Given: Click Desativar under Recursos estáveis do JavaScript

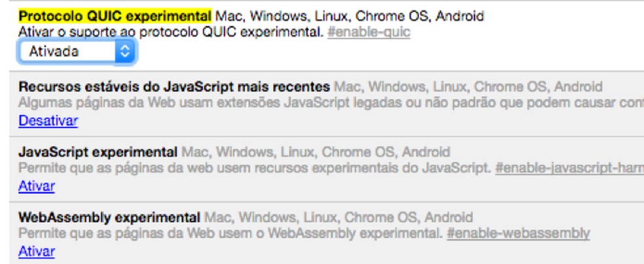Looking at the screenshot, I should point(48,120).
